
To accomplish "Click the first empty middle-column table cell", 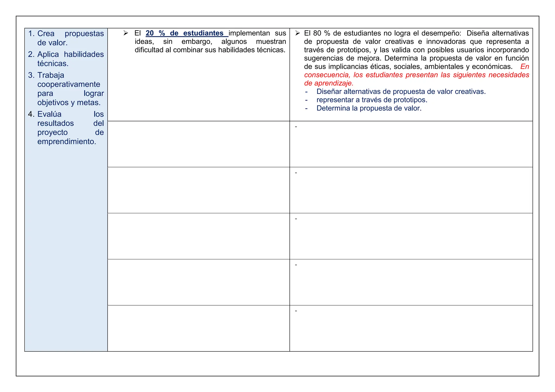I will pos(198,144).
